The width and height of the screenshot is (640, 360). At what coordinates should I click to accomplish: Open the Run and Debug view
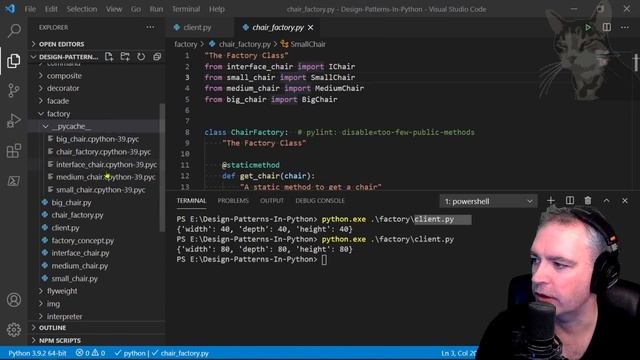click(x=14, y=120)
